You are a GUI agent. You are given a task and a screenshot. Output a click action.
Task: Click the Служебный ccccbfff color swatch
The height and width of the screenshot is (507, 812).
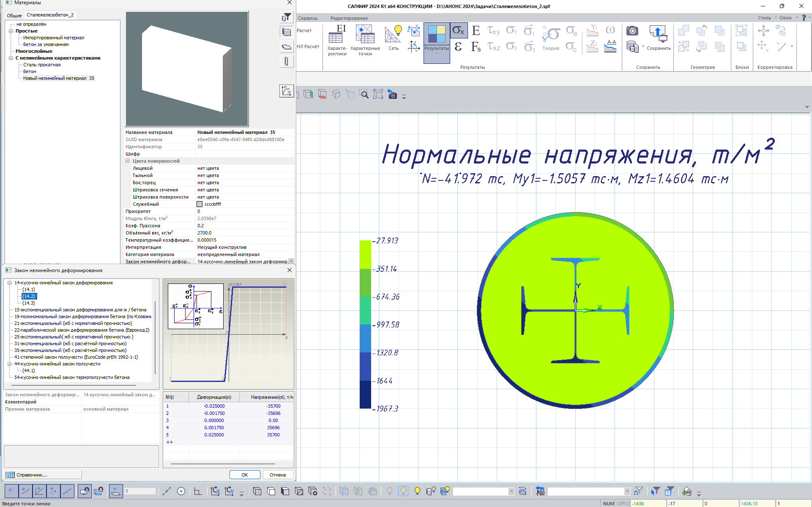coord(200,204)
